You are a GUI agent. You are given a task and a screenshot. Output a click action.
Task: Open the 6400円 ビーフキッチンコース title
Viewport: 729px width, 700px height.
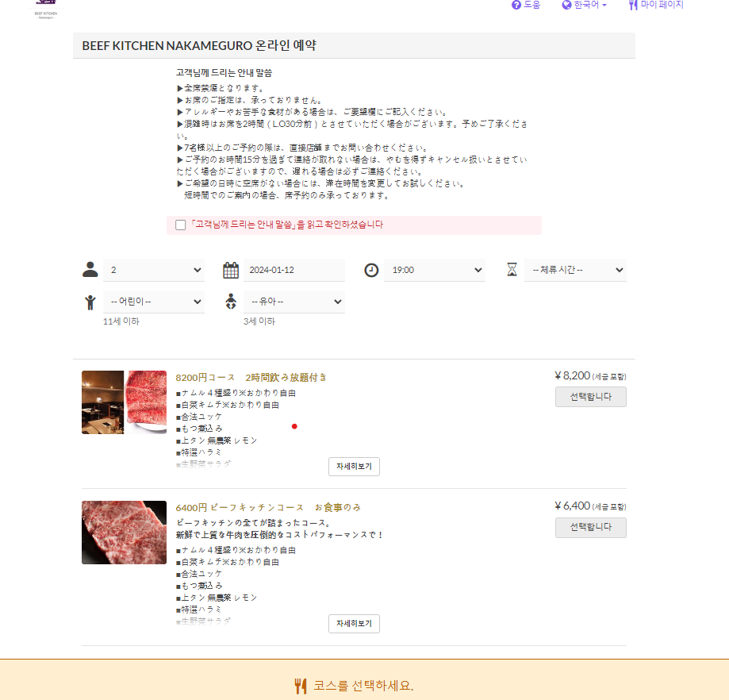click(268, 507)
